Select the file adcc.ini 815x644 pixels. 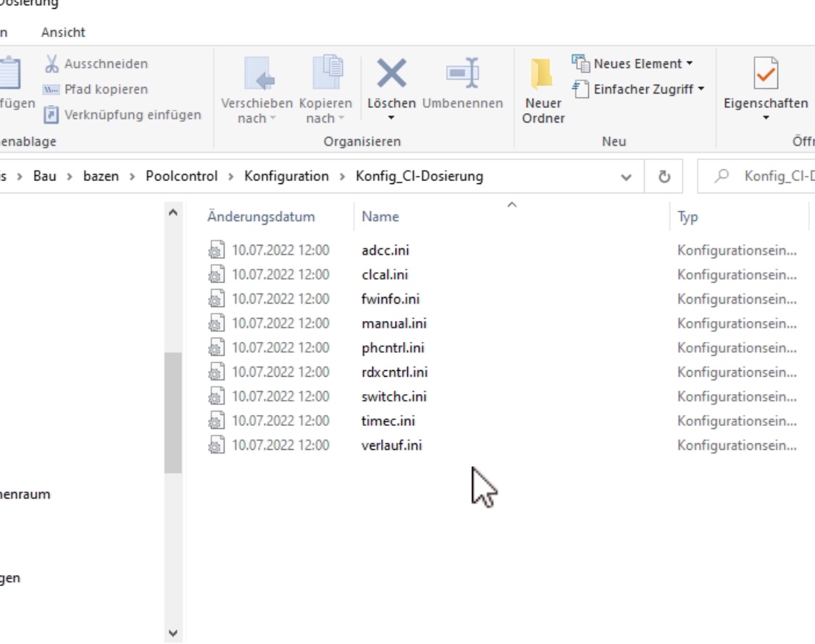click(x=385, y=250)
